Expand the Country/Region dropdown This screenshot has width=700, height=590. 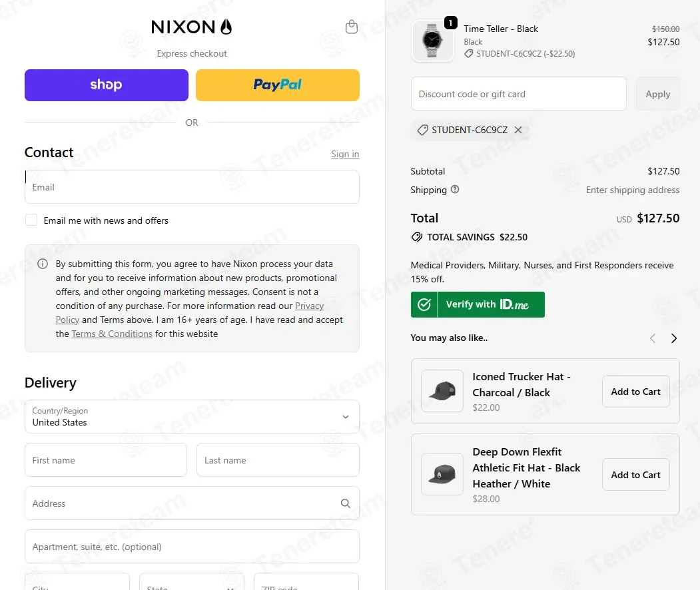pyautogui.click(x=192, y=417)
